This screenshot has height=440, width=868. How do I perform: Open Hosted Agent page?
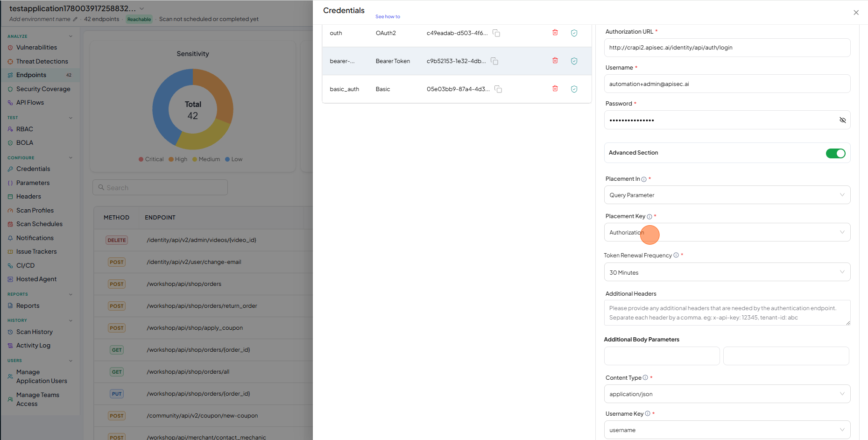tap(36, 279)
